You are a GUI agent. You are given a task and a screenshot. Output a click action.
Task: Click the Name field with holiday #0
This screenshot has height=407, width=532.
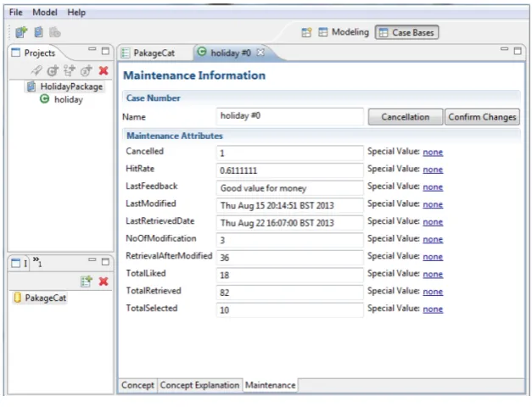pos(290,116)
